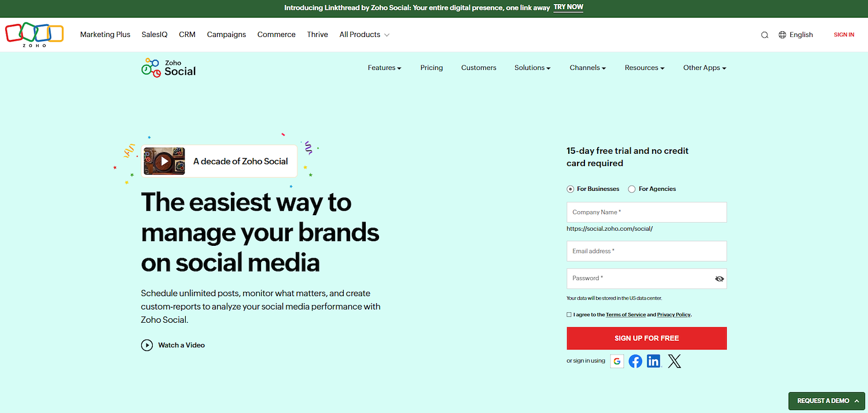This screenshot has width=868, height=413.
Task: Open the Features dropdown menu
Action: pyautogui.click(x=384, y=68)
